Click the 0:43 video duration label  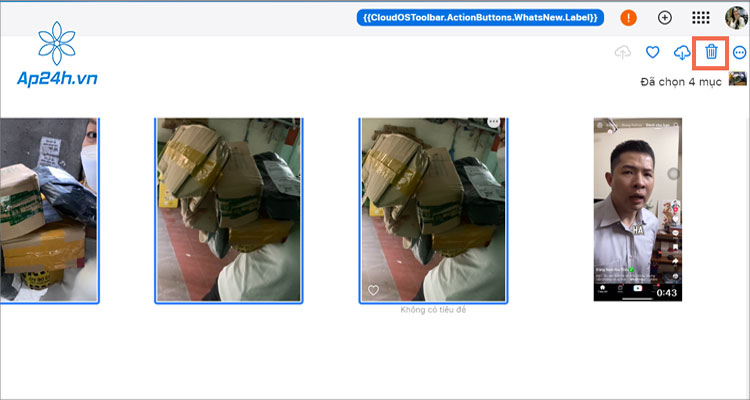(667, 292)
